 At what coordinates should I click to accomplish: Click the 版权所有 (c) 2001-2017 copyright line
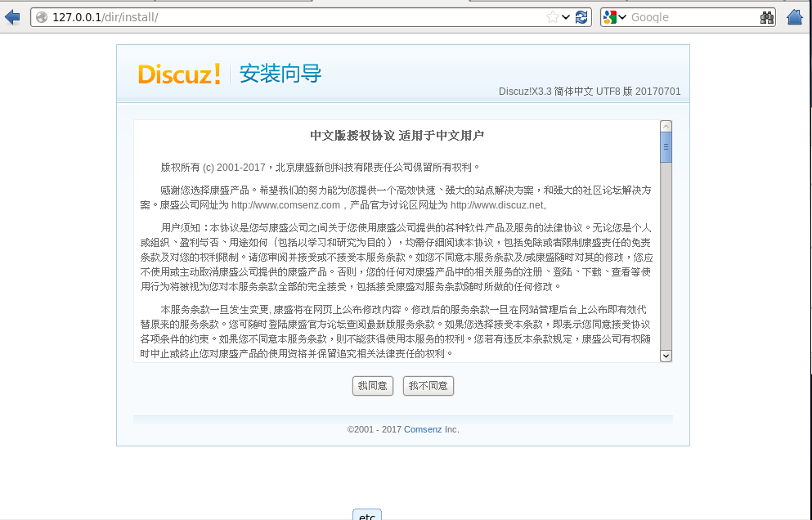click(321, 168)
